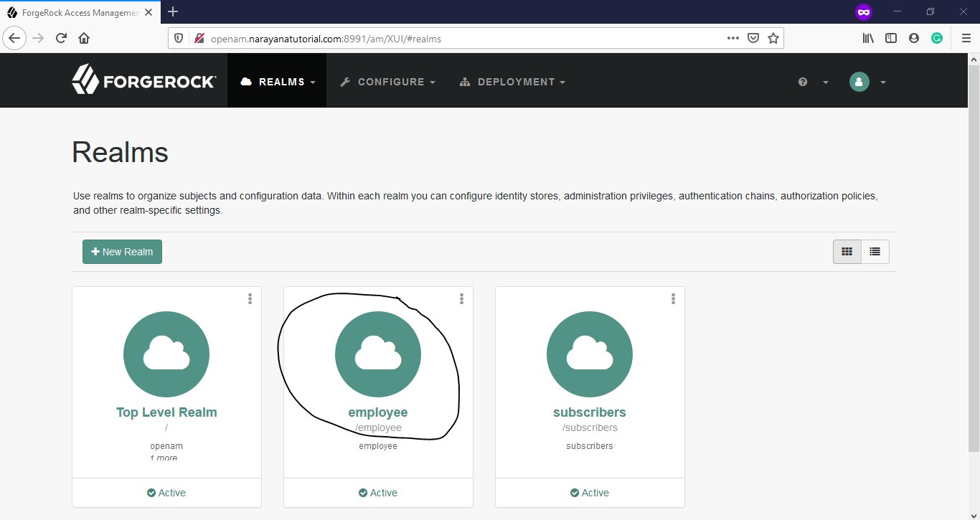Viewport: 980px width, 520px height.
Task: Open the Deployment menu
Action: (512, 82)
